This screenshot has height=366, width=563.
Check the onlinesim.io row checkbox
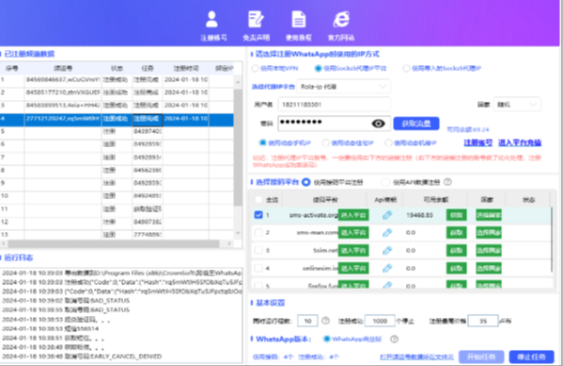258,268
